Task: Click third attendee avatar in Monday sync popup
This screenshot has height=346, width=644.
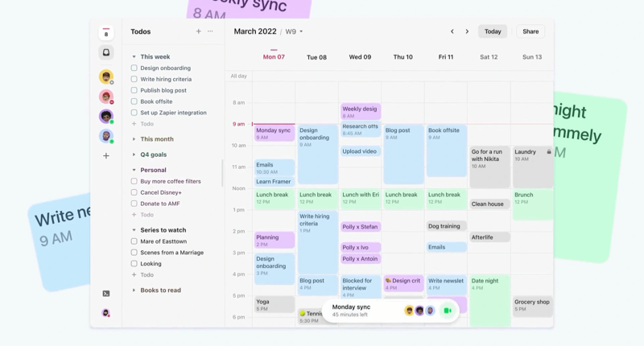Action: coord(430,311)
